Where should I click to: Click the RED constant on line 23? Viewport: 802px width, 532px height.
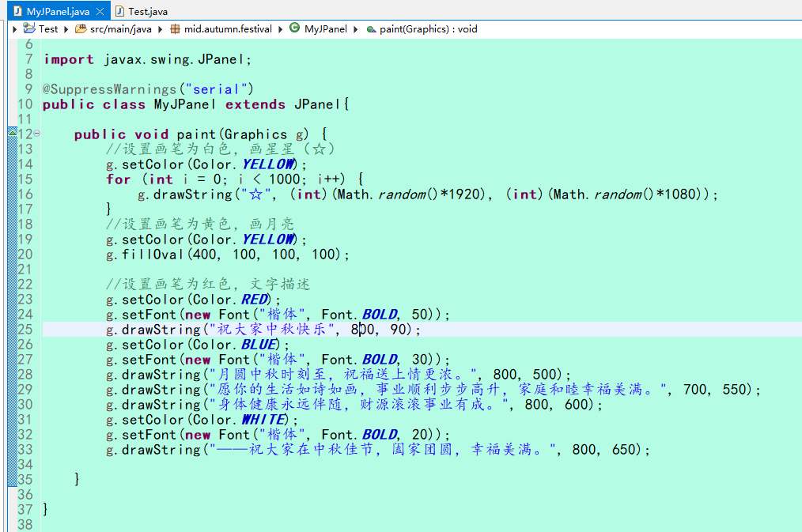click(255, 299)
